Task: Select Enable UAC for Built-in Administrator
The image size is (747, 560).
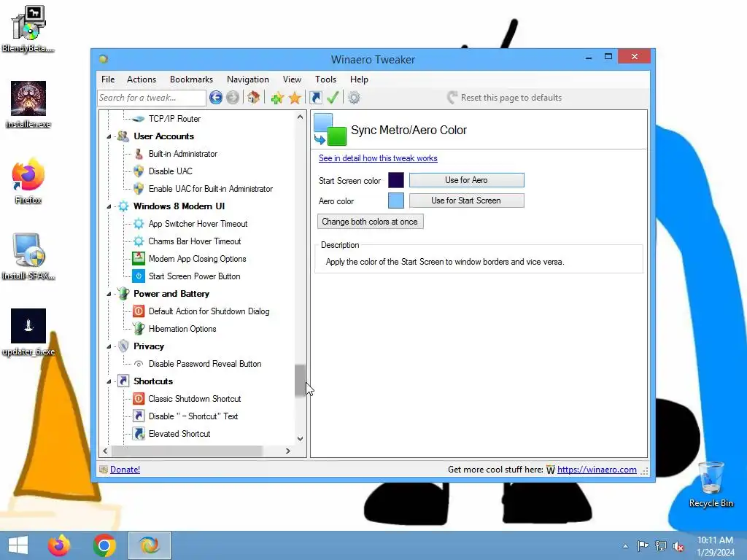Action: tap(211, 189)
